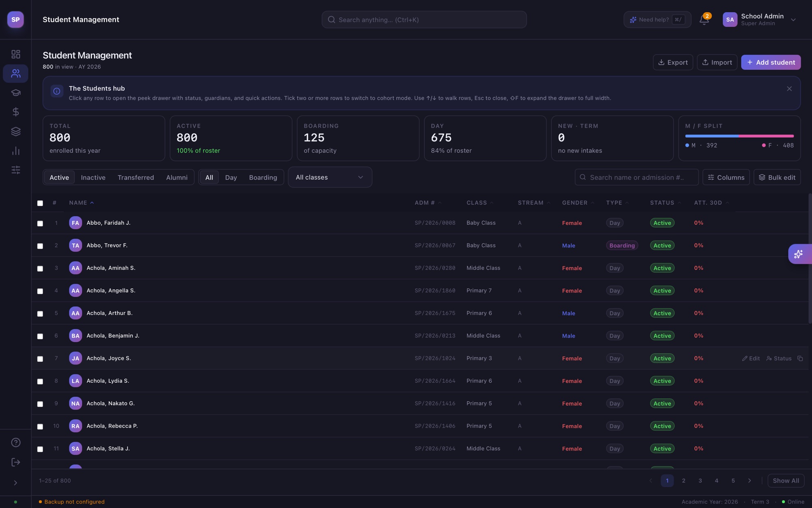The height and width of the screenshot is (508, 812).
Task: Open the notifications bell icon
Action: point(704,20)
